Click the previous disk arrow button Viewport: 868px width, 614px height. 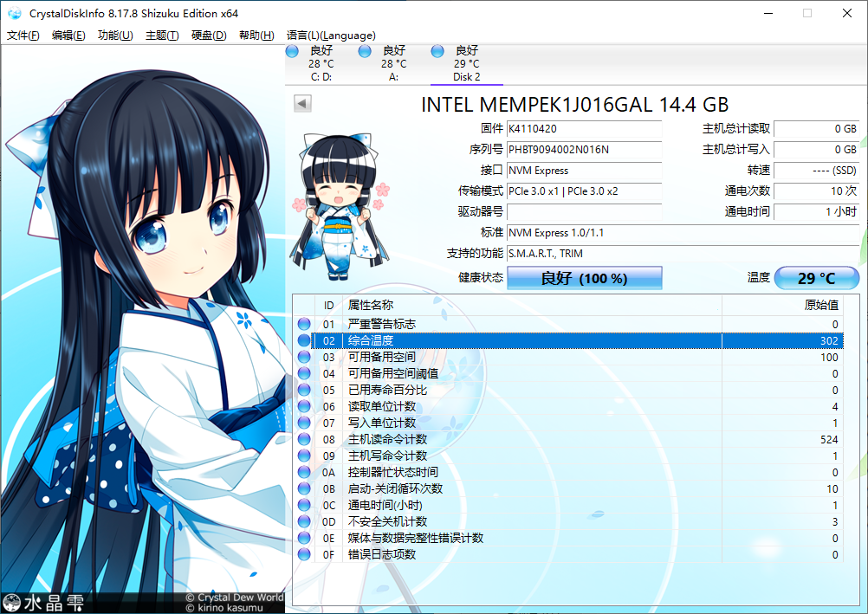click(x=302, y=103)
